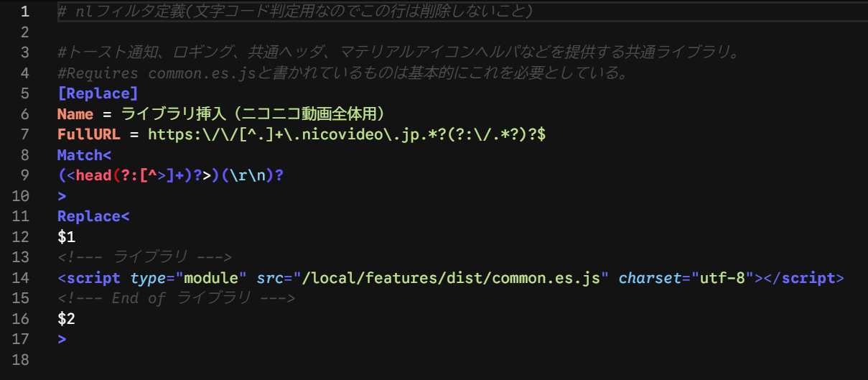Click line number 9 in the gutter
The height and width of the screenshot is (380, 868).
(x=25, y=175)
